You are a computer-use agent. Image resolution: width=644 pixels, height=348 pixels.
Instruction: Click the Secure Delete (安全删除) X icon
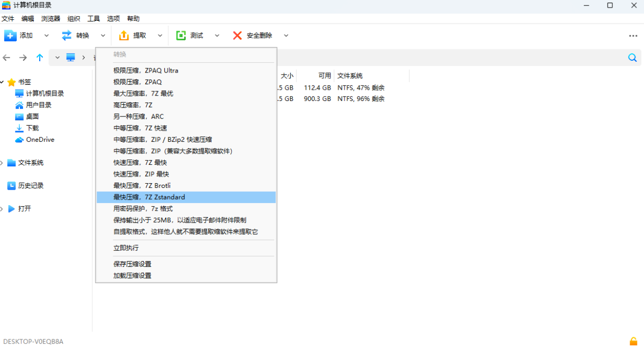coord(237,35)
